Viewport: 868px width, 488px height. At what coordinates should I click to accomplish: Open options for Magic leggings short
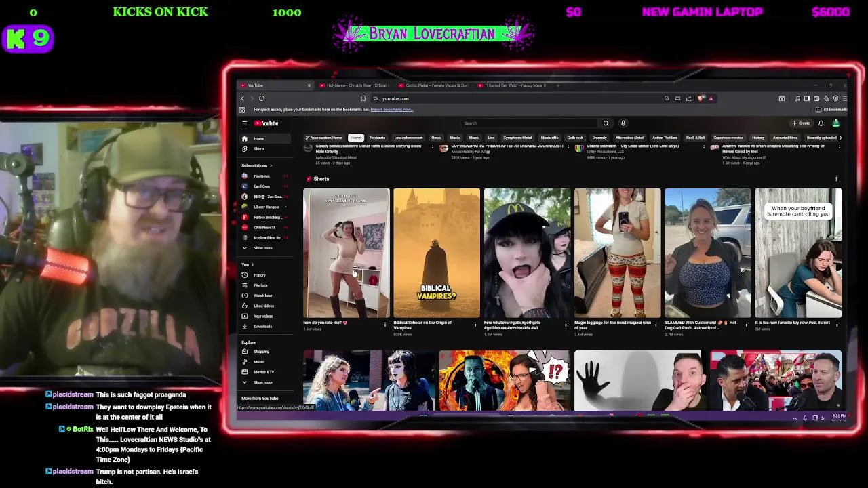point(656,325)
